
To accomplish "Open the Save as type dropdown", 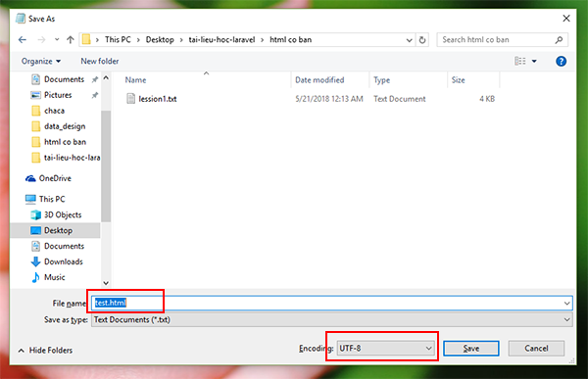I will coord(332,320).
